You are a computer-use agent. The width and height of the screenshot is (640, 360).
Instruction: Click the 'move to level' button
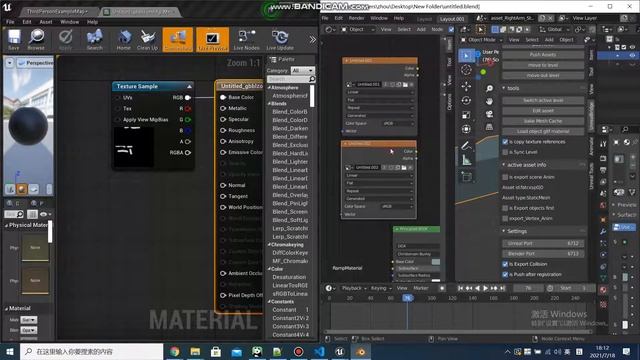click(x=543, y=65)
